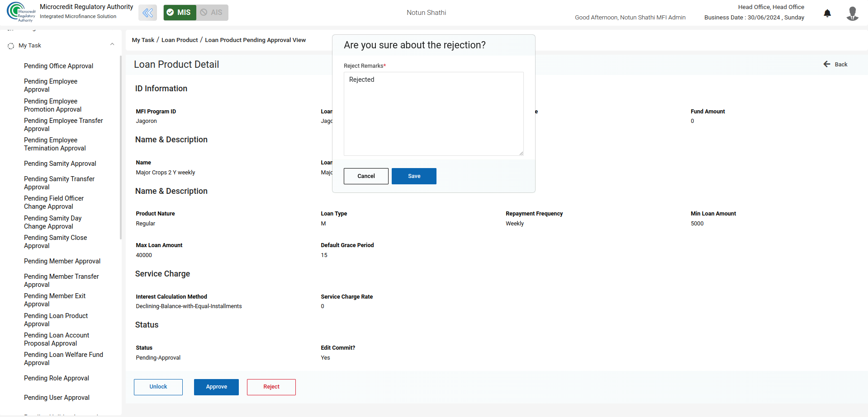Screen dimensions: 868x417
Task: Select Pending Member Approval in sidebar
Action: (62, 261)
